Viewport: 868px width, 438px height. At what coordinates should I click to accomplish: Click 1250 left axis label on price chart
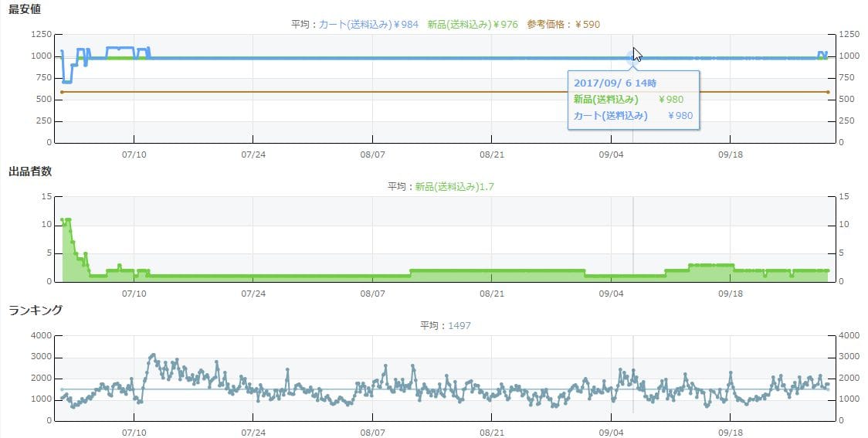point(41,35)
